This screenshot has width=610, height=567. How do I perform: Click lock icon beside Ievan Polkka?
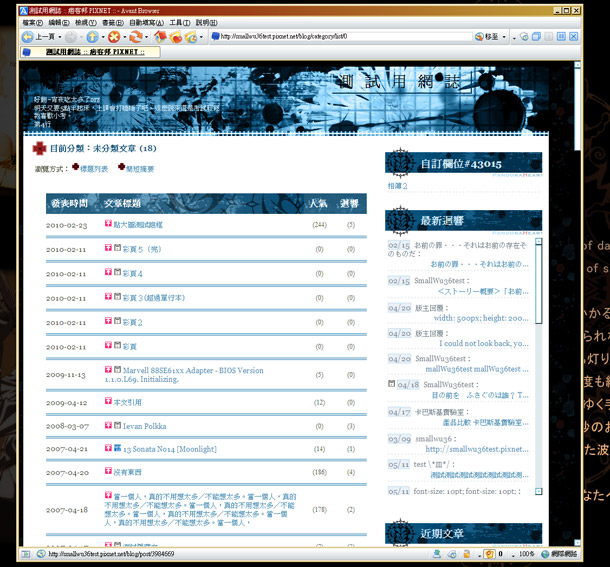pyautogui.click(x=117, y=425)
